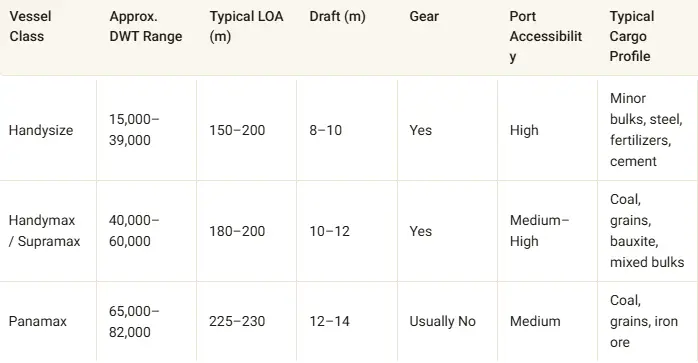Click the 65,000–82,000 DWT cell
The width and height of the screenshot is (698, 363).
pyautogui.click(x=134, y=322)
